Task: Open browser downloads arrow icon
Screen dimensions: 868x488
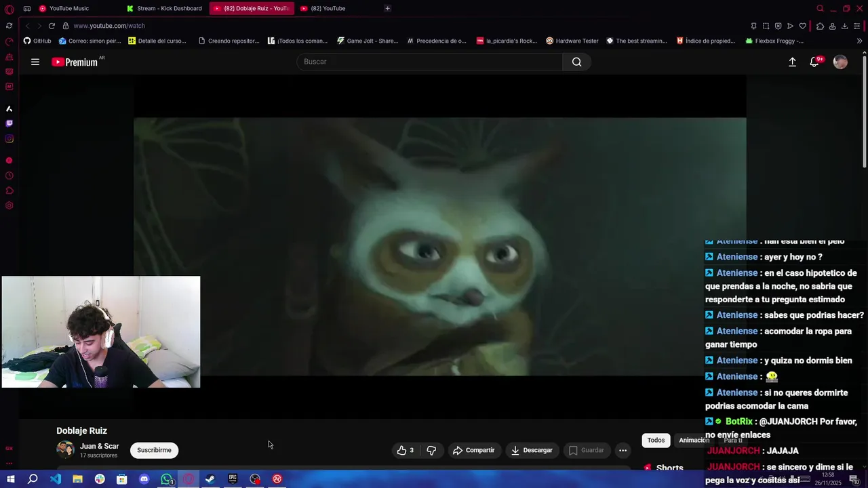Action: tap(844, 26)
